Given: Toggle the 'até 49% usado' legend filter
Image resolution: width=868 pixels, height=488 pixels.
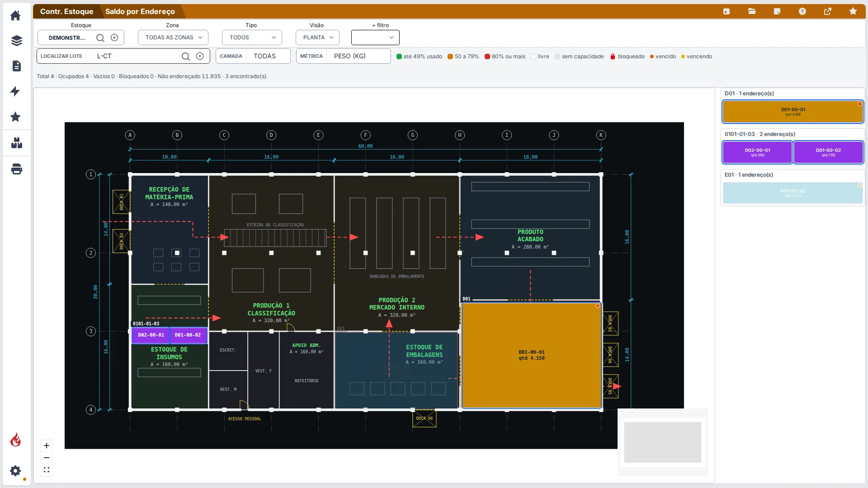Looking at the screenshot, I should click(x=419, y=56).
